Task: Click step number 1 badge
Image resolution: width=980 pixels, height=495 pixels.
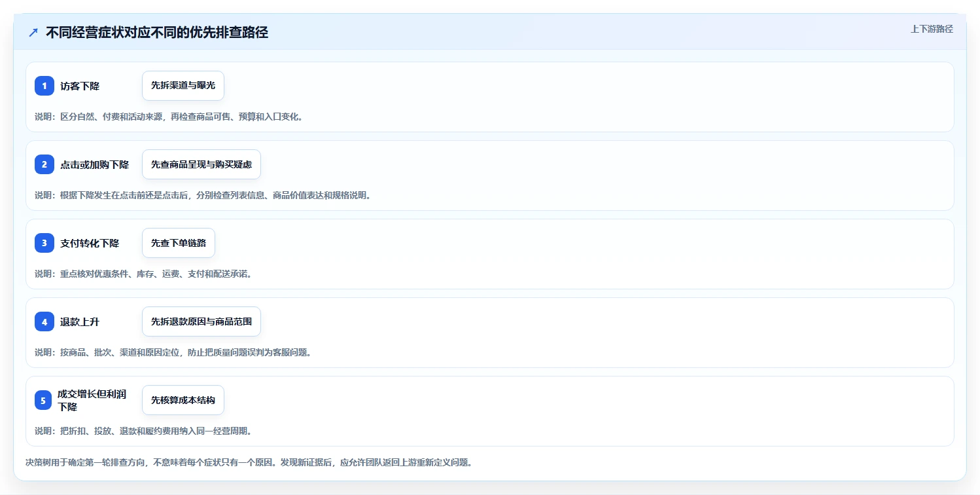Action: click(x=44, y=86)
